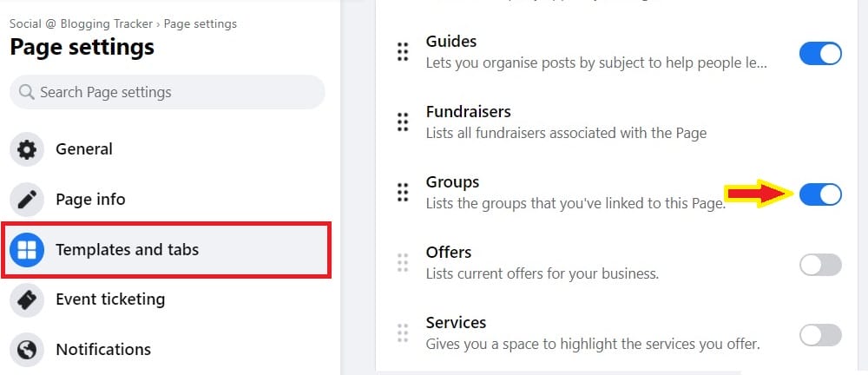868x375 pixels.
Task: Click the Notifications globe icon
Action: 27,350
